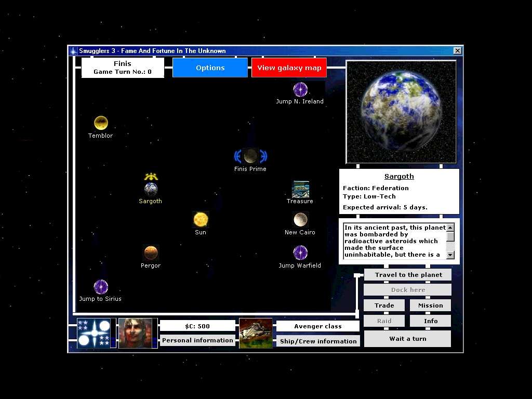Click the Faction: Federation line
Viewport: 532px width, 399px height.
coord(376,188)
